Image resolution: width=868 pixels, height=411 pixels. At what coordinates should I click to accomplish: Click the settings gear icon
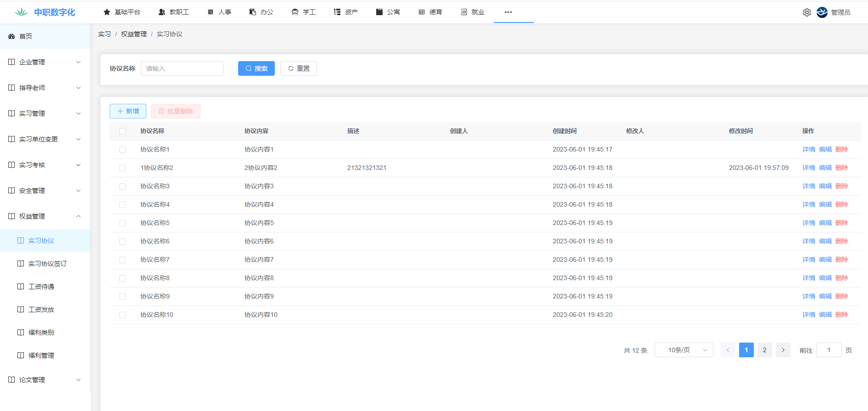click(x=807, y=12)
